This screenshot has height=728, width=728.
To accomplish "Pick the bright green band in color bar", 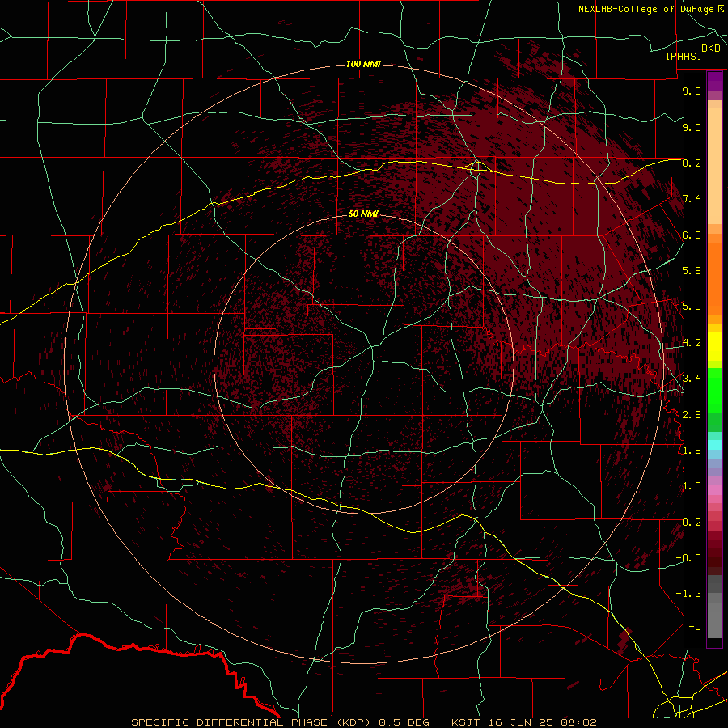I will (x=714, y=391).
